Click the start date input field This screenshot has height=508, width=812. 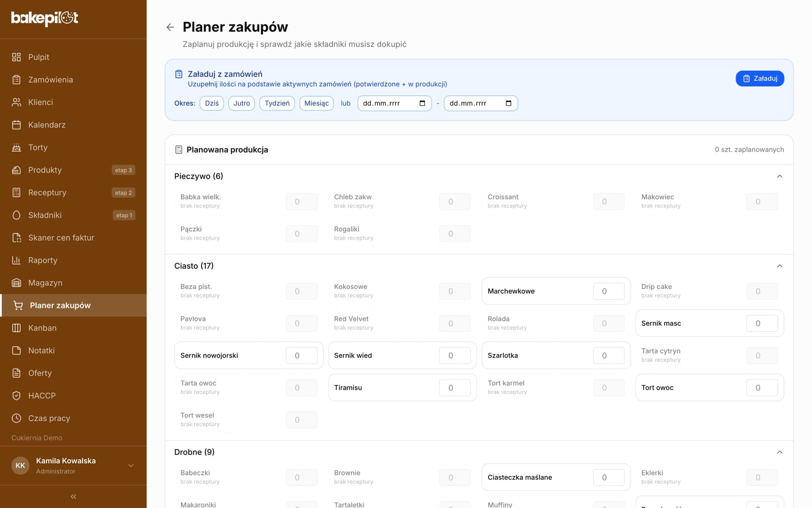(x=394, y=103)
